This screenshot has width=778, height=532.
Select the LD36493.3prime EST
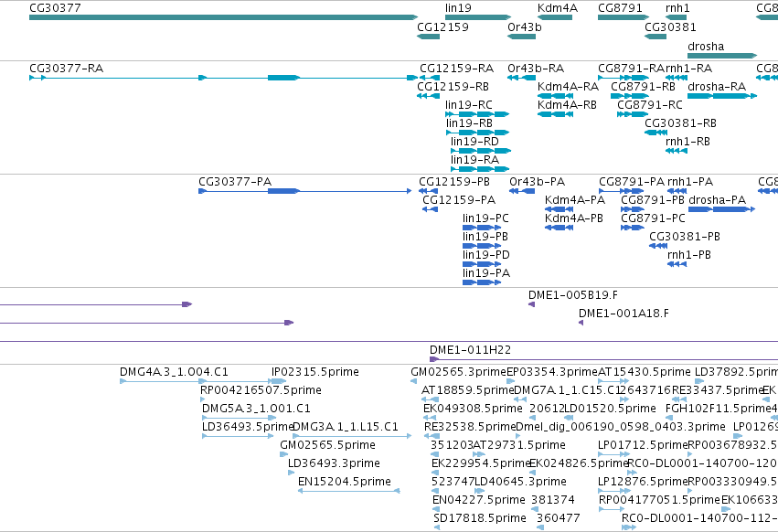(292, 473)
